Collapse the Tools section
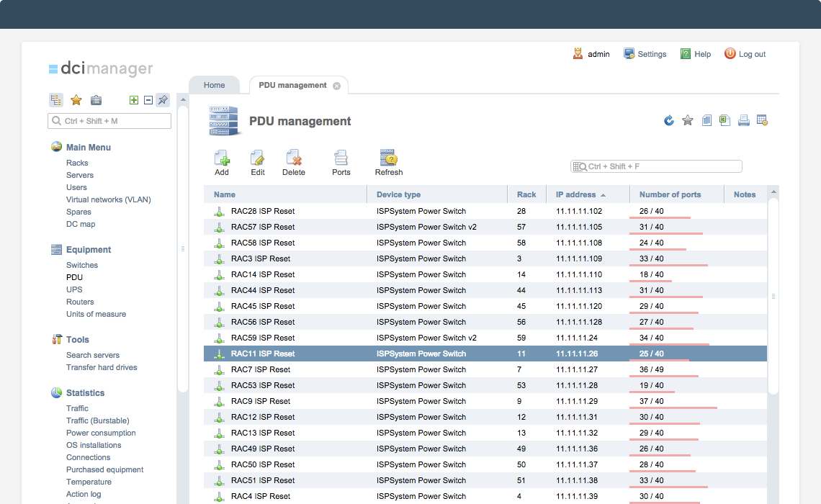The height and width of the screenshot is (504, 821). pyautogui.click(x=78, y=340)
